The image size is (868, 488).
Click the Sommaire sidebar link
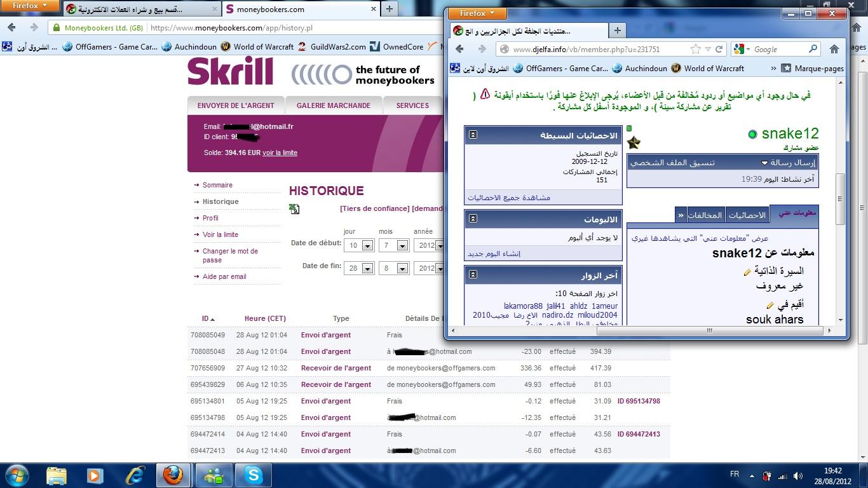tap(217, 185)
